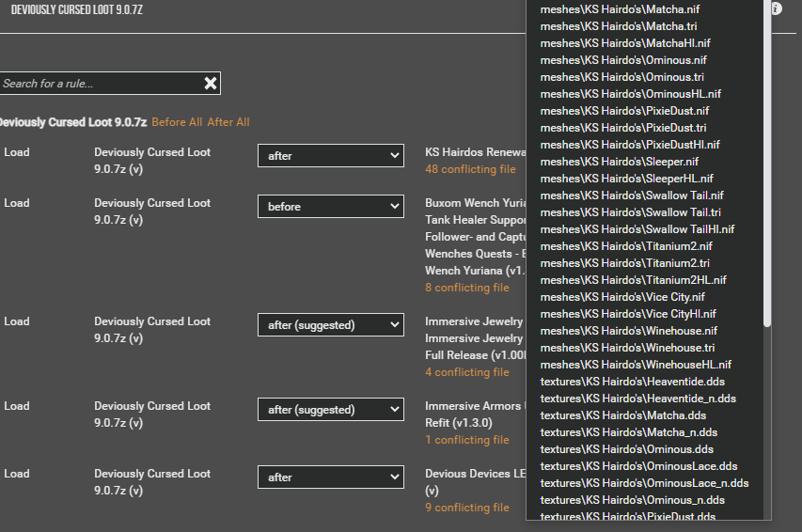Select file meshes\KS Hairdo's\Swallow Tail.nif
Image resolution: width=802 pixels, height=532 pixels.
coord(632,195)
